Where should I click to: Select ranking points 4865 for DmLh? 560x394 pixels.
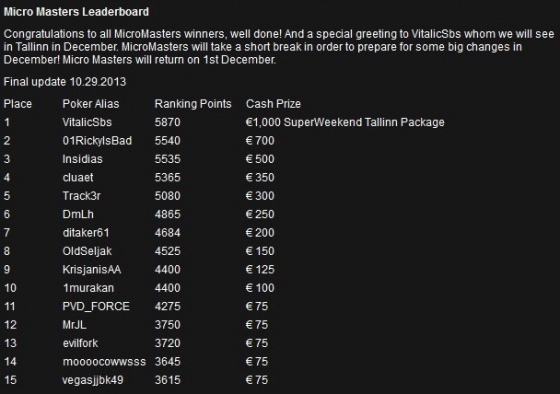pos(168,214)
